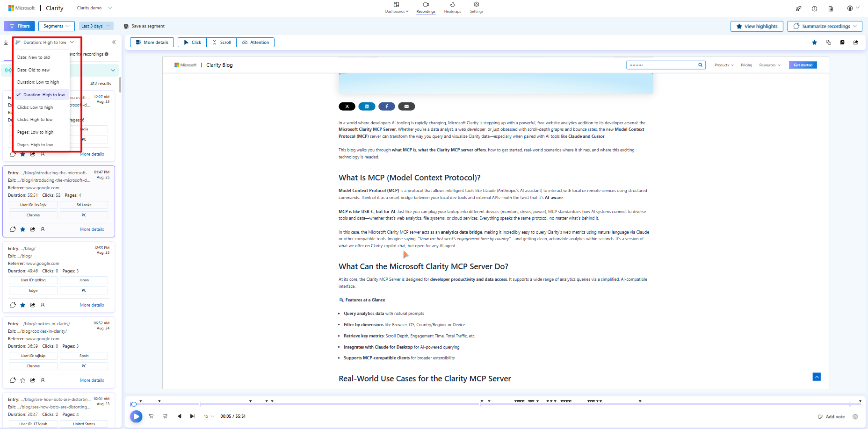Toggle the Duration: High to low sort dropdown

(45, 43)
